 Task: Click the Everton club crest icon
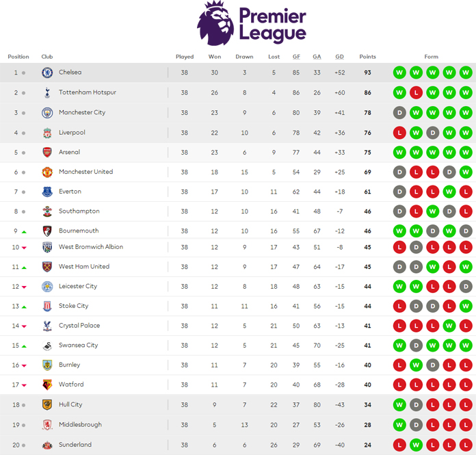tap(47, 192)
